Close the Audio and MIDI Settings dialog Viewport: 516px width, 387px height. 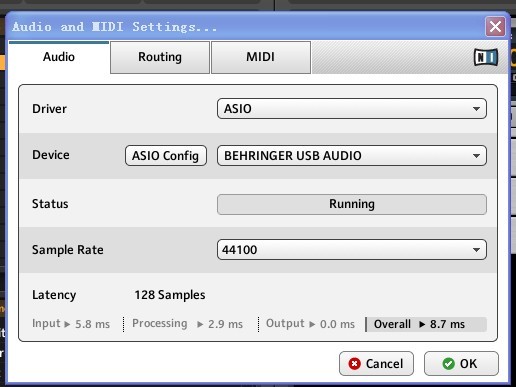point(495,26)
